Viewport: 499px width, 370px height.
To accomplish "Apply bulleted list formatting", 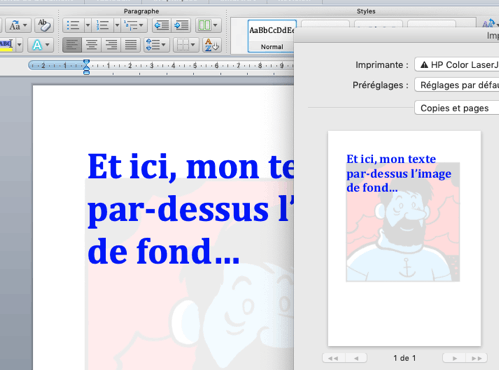I will tap(73, 25).
